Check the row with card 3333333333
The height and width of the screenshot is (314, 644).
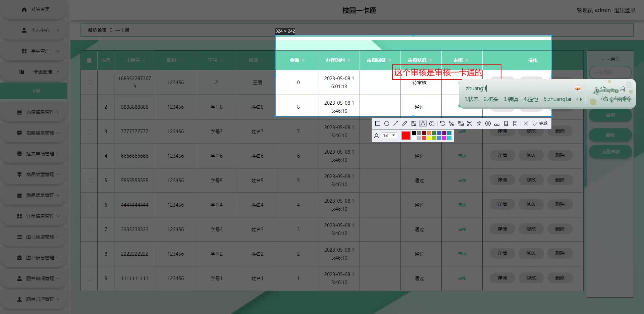coord(89,229)
